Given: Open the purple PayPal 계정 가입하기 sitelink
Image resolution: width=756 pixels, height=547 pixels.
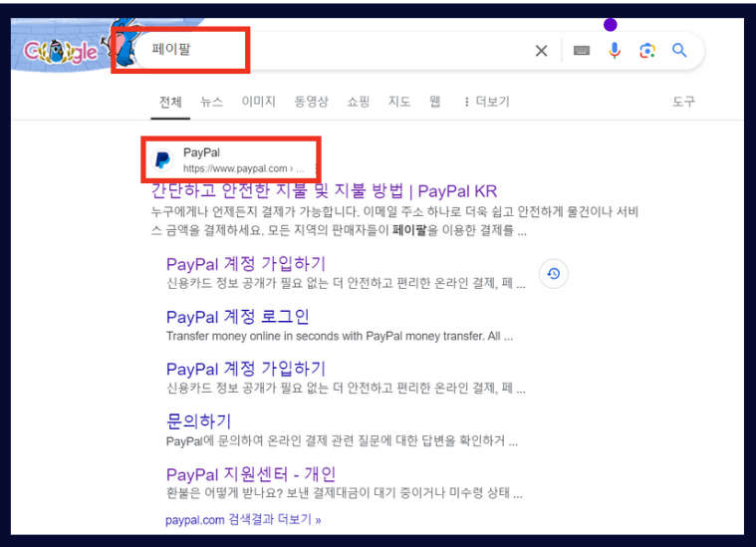Looking at the screenshot, I should click(246, 264).
